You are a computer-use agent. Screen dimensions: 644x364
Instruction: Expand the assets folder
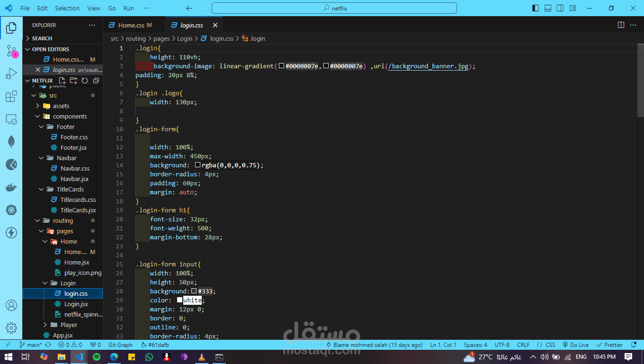coord(63,106)
